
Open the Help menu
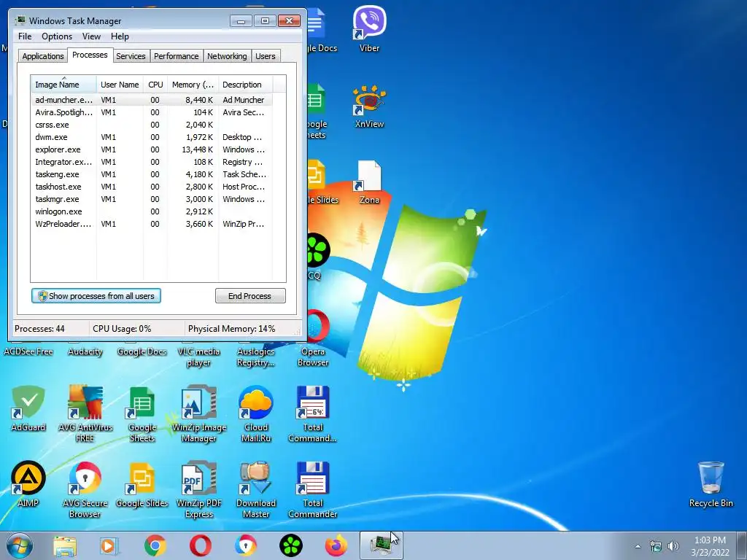coord(120,36)
